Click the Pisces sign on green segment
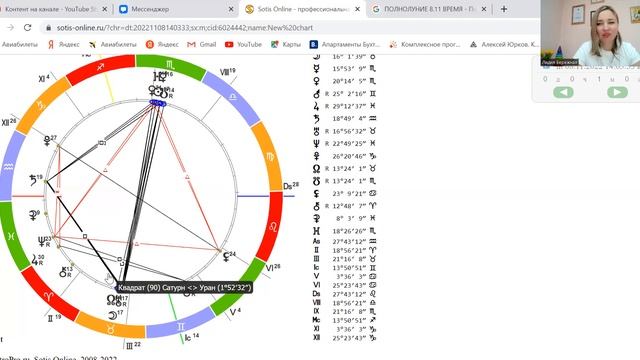This screenshot has height=360, width=640. [x=11, y=236]
